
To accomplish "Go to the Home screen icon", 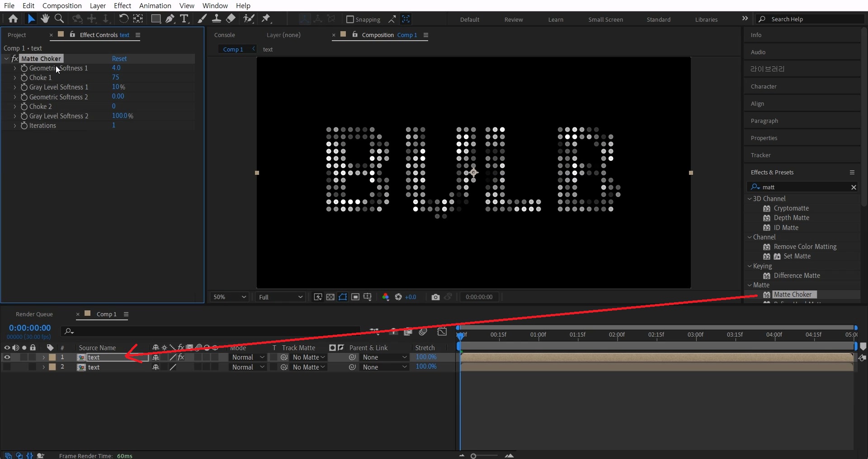I will 13,19.
